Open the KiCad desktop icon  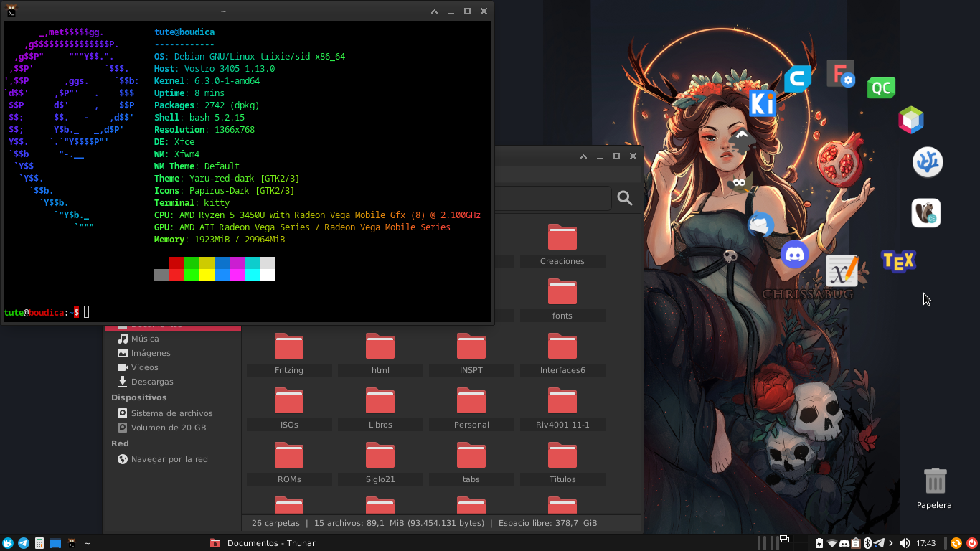763,104
